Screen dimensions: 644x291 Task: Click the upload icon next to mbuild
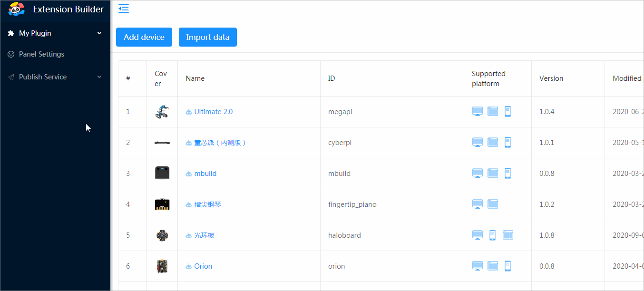tap(188, 173)
